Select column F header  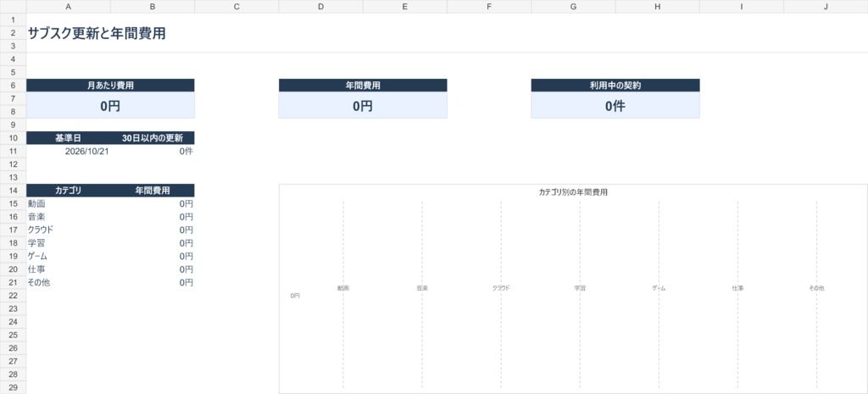tap(489, 7)
